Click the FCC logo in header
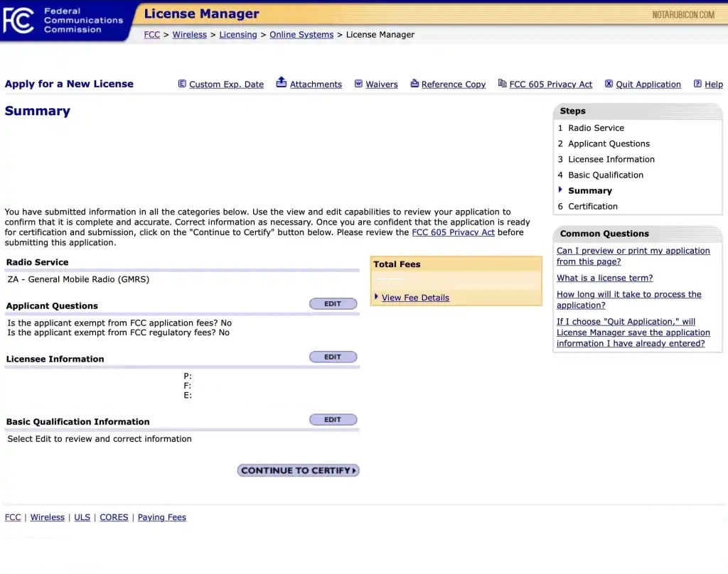Image resolution: width=728 pixels, height=574 pixels. pos(18,20)
